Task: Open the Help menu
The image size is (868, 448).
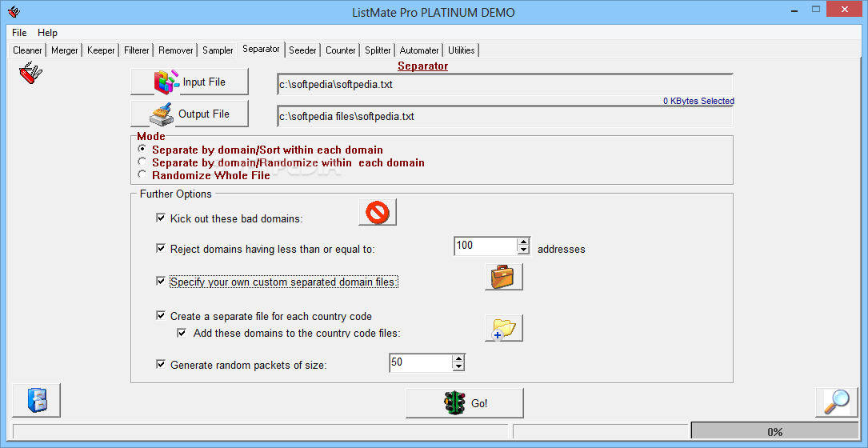Action: pos(48,33)
